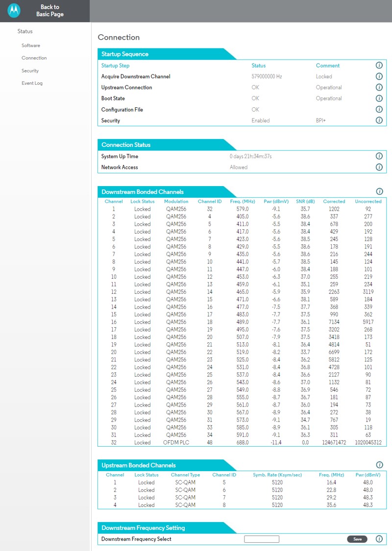Select the 579.0 frequency cell
This screenshot has width=392, height=551.
(242, 209)
